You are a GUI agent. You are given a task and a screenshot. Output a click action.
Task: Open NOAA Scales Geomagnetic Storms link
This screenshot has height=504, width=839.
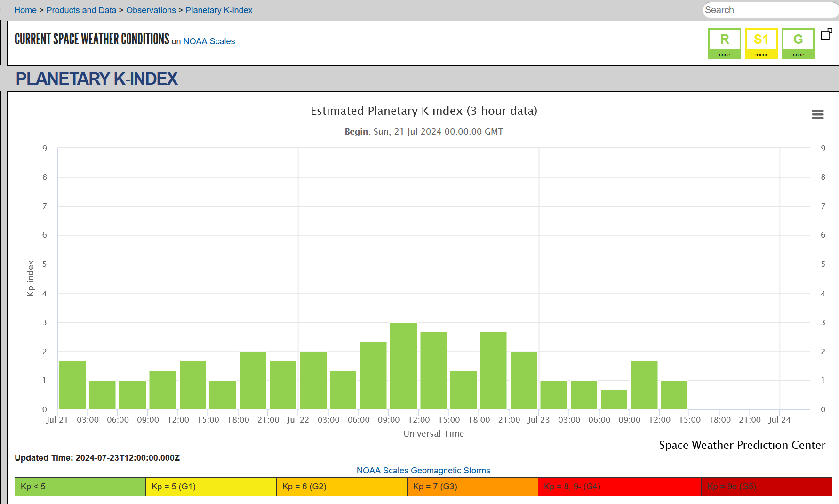(x=423, y=471)
